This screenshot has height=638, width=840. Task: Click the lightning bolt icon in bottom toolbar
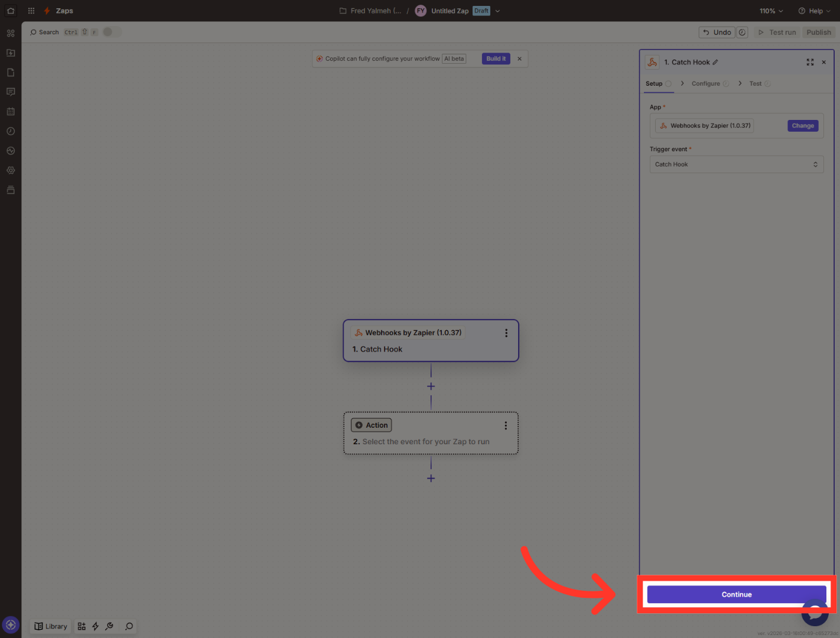(x=95, y=626)
